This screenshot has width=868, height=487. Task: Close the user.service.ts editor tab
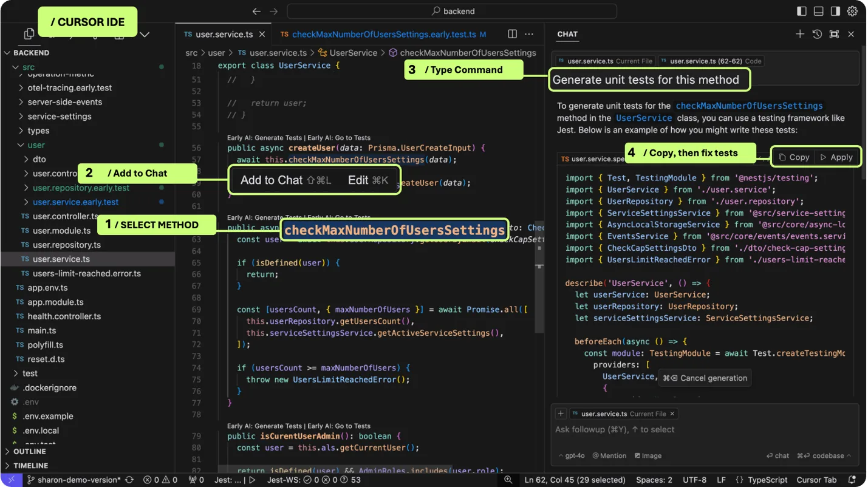pos(262,35)
